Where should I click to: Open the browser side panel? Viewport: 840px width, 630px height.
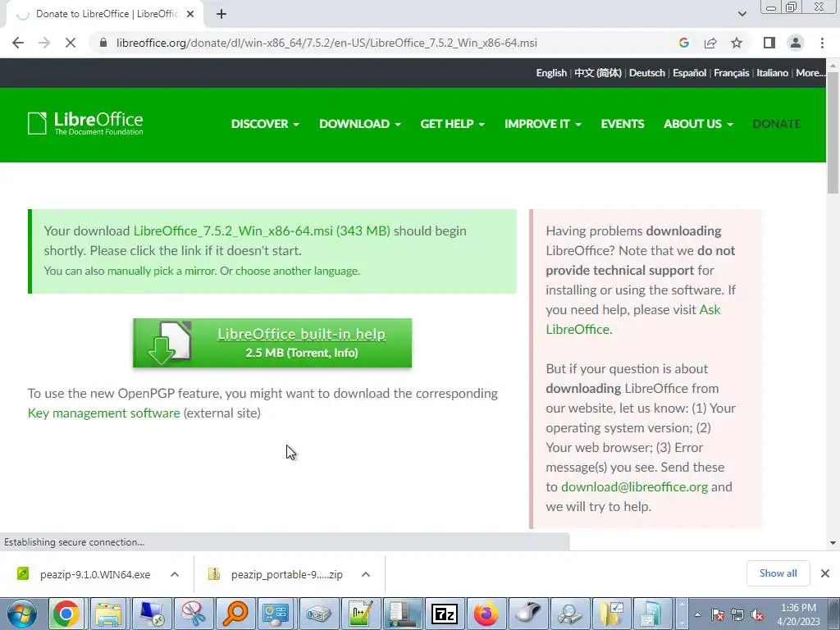[769, 43]
